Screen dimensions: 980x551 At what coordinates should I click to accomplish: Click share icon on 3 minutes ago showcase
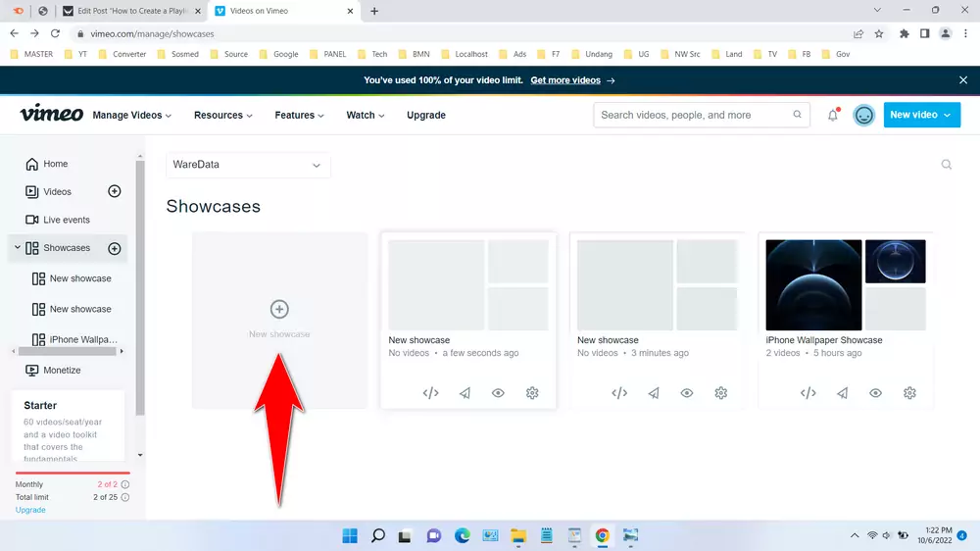pyautogui.click(x=653, y=393)
